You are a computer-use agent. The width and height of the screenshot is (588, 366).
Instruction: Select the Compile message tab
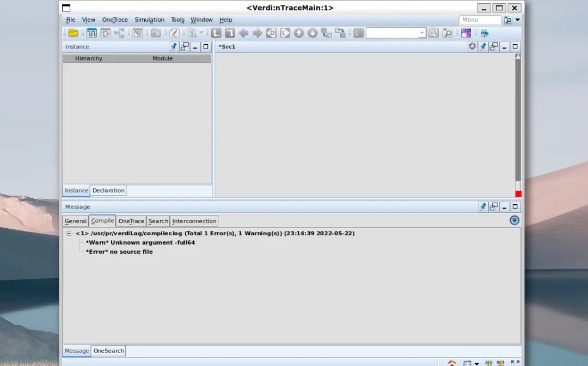(x=102, y=221)
